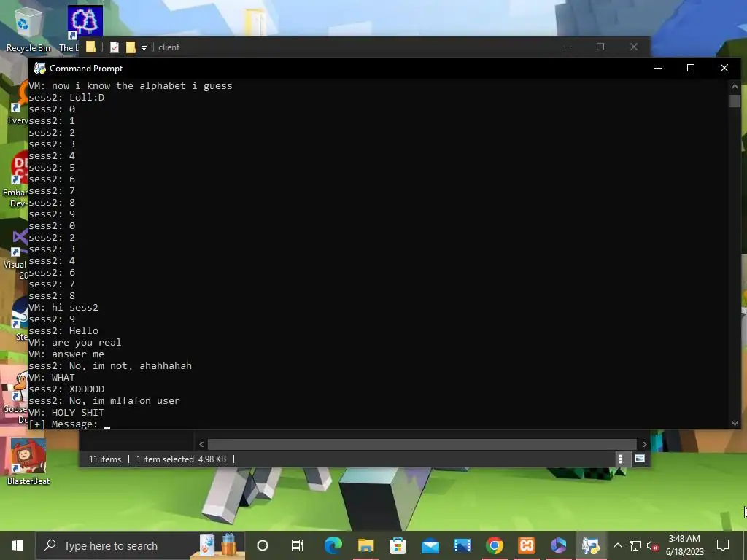
Task: Click right arrow of client window horizontal scrollbar
Action: coord(644,444)
